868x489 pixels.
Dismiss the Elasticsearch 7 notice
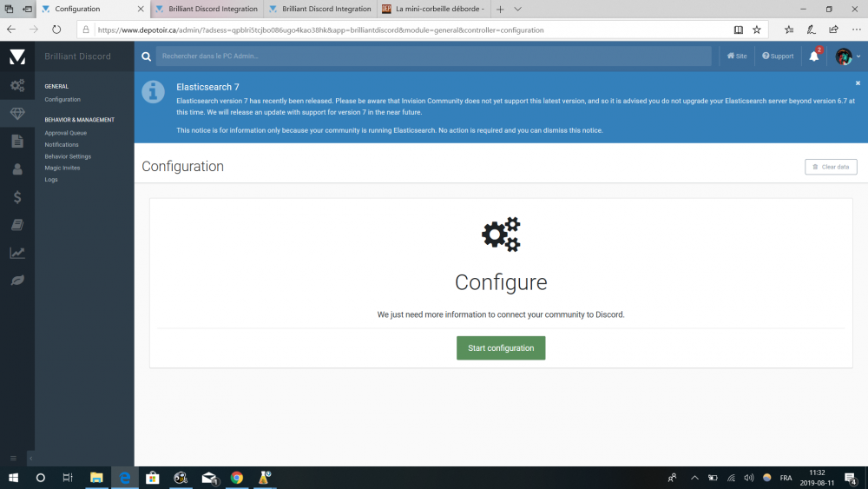pyautogui.click(x=858, y=83)
